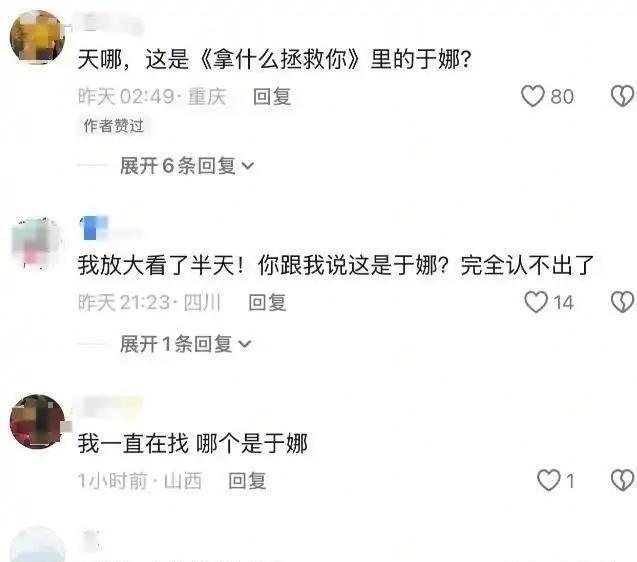Screen dimensions: 637x562
Task: Open the fourth commenter's partially visible avatar
Action: pyautogui.click(x=37, y=544)
